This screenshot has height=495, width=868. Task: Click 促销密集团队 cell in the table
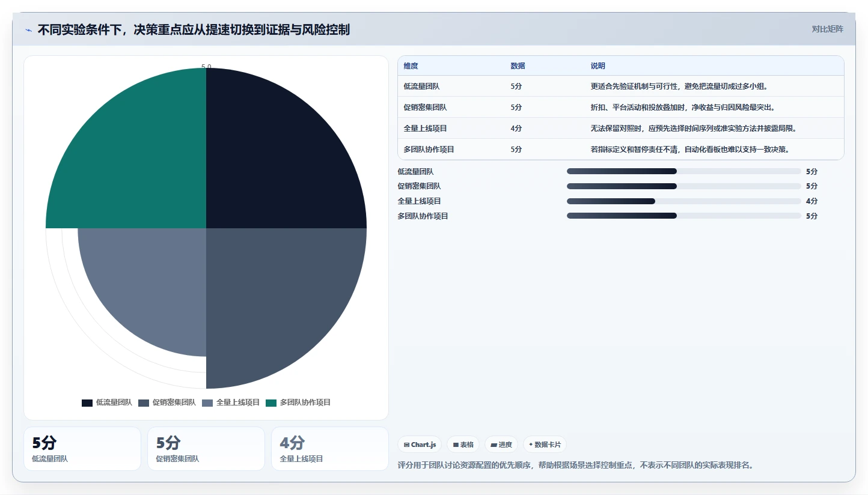(425, 108)
